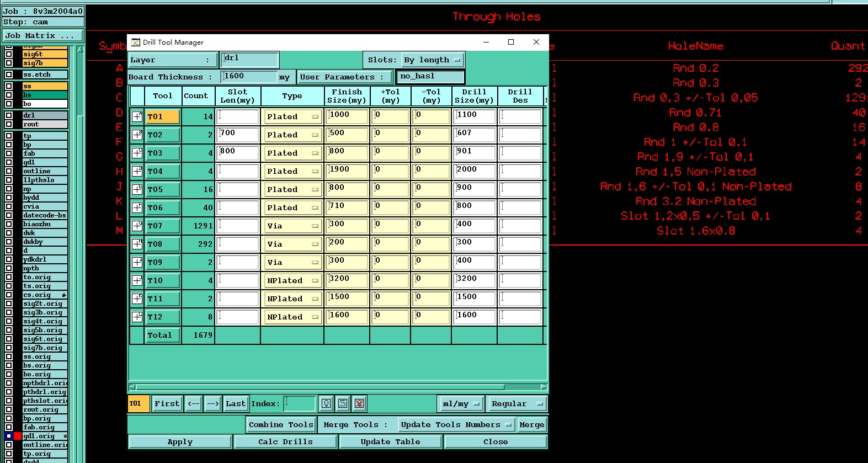The width and height of the screenshot is (868, 463).
Task: Expand tool row T07 with plus icon
Action: [137, 226]
